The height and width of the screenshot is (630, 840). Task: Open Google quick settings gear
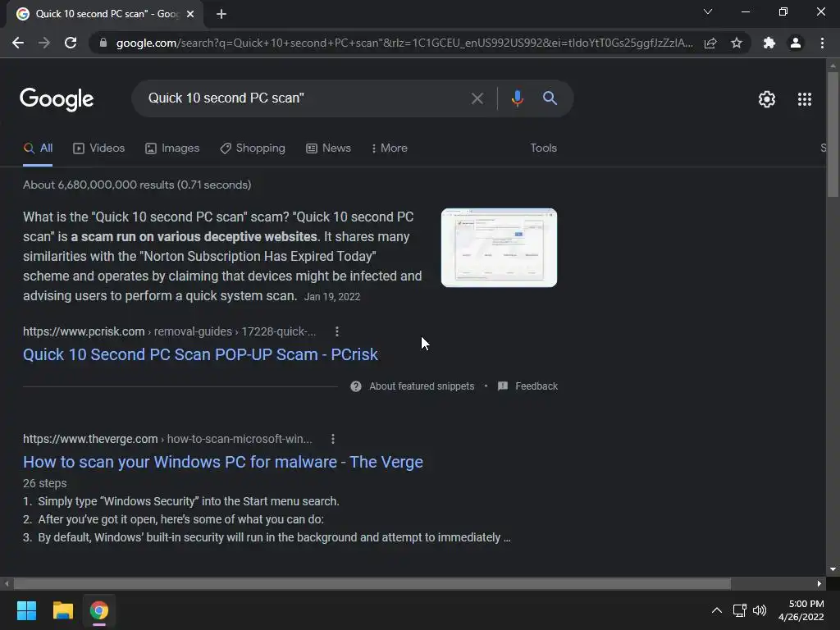(x=767, y=99)
